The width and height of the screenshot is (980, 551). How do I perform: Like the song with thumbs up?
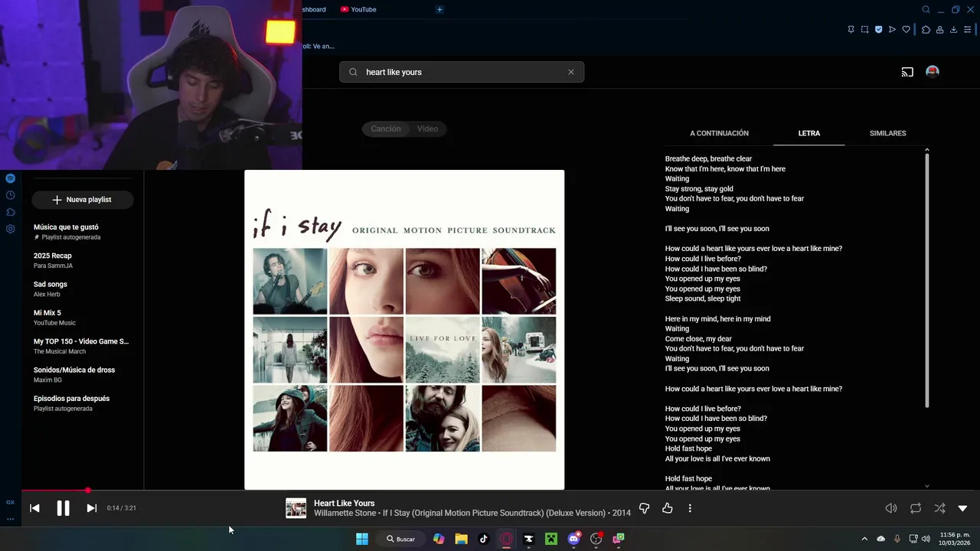click(668, 508)
